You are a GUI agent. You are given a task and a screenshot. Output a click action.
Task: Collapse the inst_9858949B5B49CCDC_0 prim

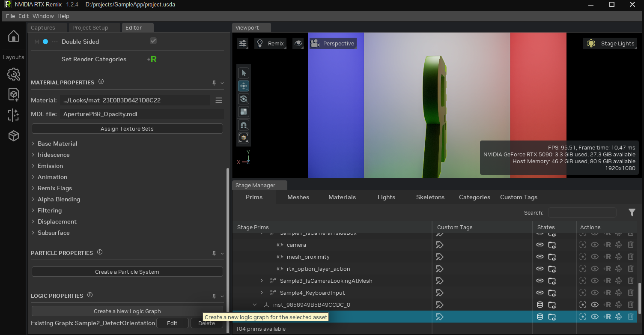[255, 305]
